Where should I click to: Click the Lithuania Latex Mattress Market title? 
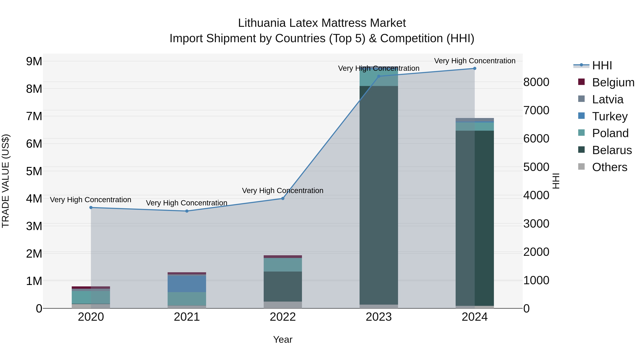point(322,23)
